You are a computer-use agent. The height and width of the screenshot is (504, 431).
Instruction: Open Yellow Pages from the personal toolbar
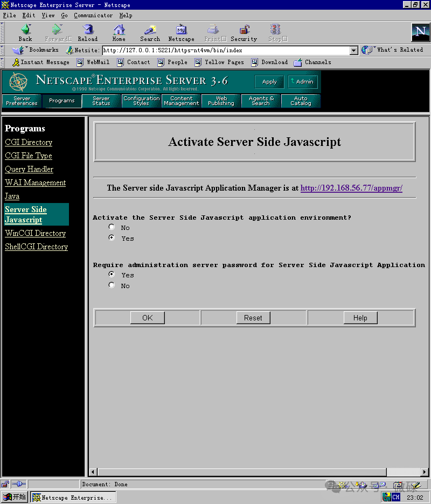point(219,62)
